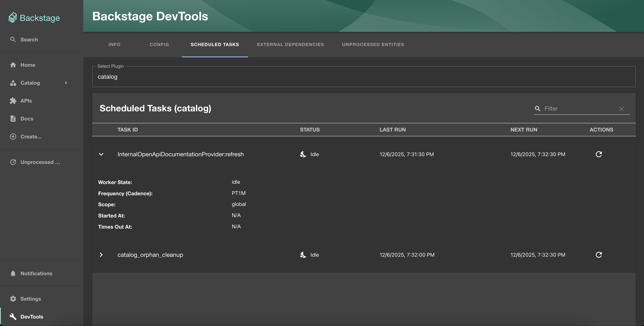Screen dimensions: 644x326
Task: Click the Started At N/A value
Action: pos(236,215)
